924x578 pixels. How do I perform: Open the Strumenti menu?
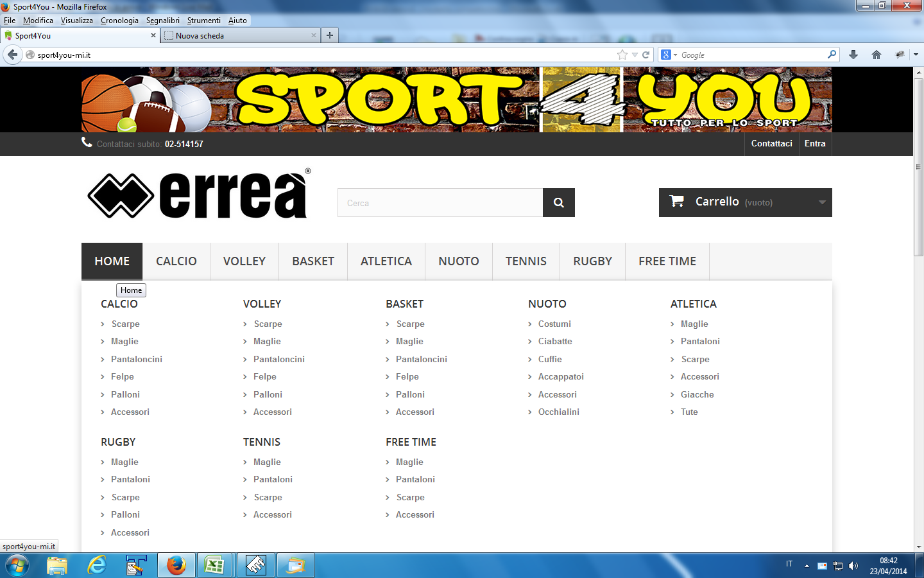click(204, 21)
